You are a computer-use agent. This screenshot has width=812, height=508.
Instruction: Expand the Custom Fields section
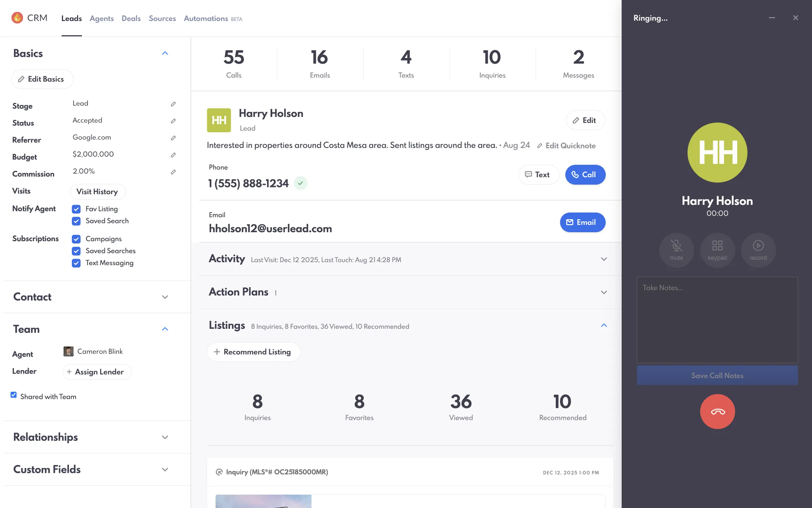click(x=165, y=469)
